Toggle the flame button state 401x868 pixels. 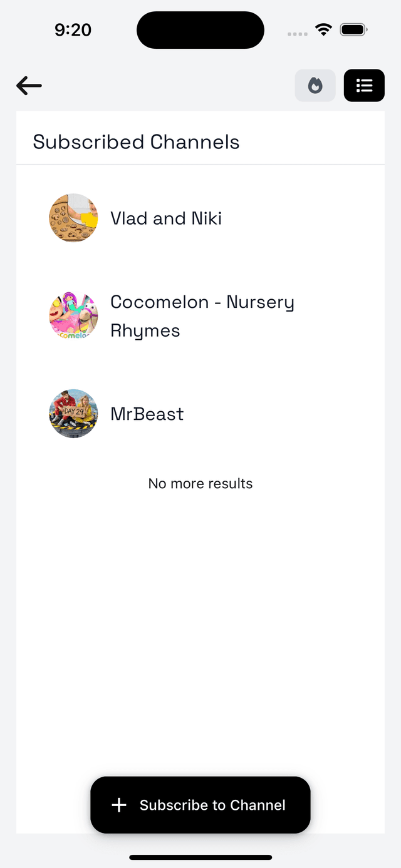pyautogui.click(x=315, y=85)
